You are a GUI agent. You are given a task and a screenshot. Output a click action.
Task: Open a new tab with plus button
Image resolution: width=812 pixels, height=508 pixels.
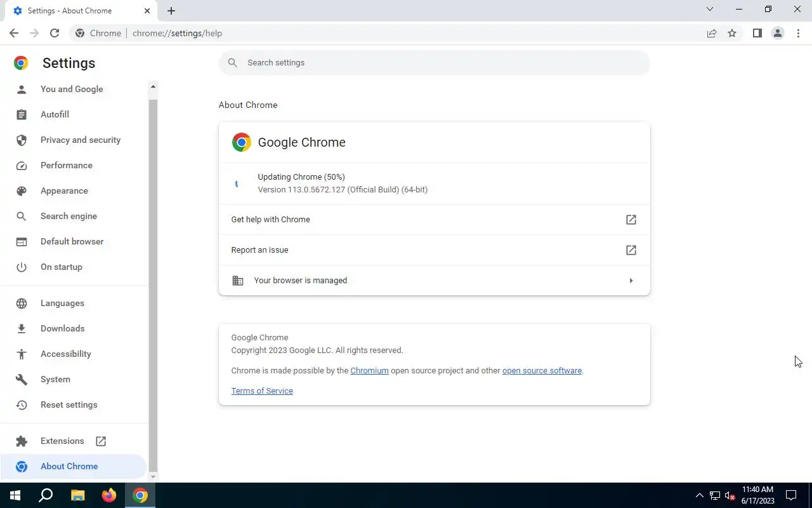(171, 11)
